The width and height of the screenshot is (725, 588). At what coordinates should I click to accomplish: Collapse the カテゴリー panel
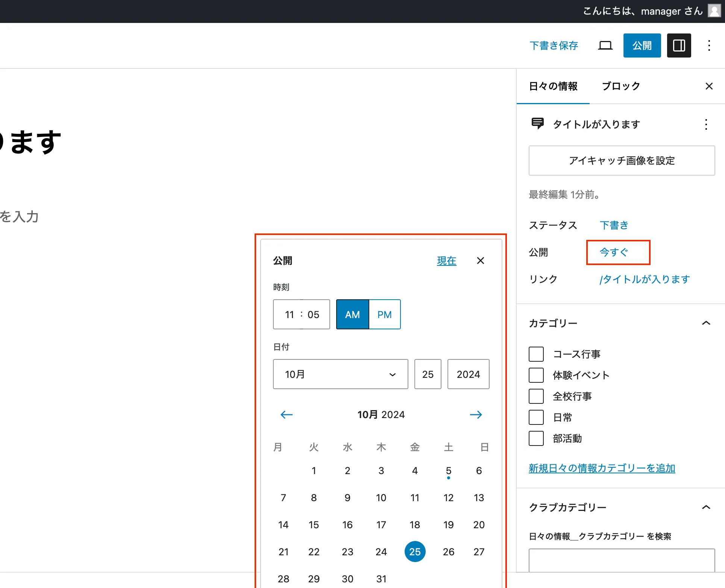[706, 323]
